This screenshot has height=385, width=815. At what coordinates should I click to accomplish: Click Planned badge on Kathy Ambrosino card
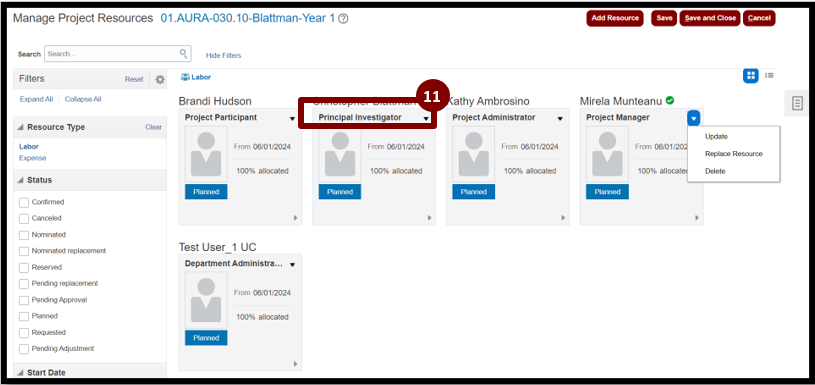coord(474,192)
